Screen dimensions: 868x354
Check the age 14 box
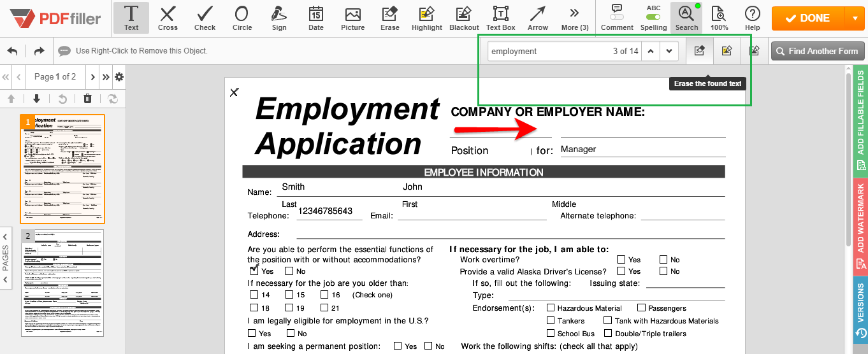[x=254, y=295]
